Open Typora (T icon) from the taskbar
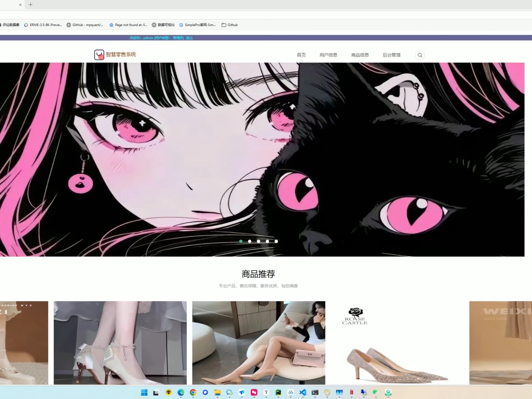Image resolution: width=532 pixels, height=399 pixels. [x=266, y=392]
